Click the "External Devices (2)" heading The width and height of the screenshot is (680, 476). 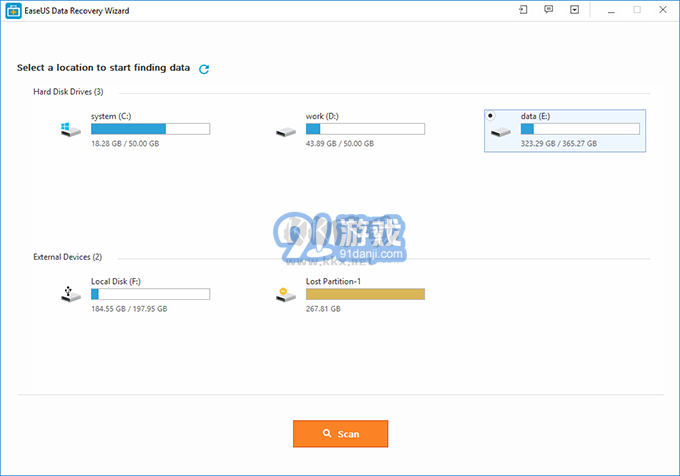(x=68, y=257)
